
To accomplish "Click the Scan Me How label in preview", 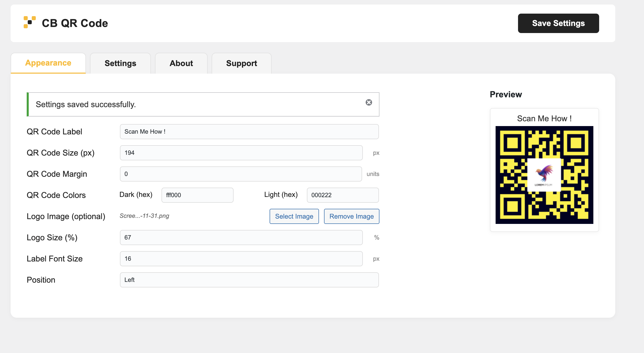I will click(544, 118).
